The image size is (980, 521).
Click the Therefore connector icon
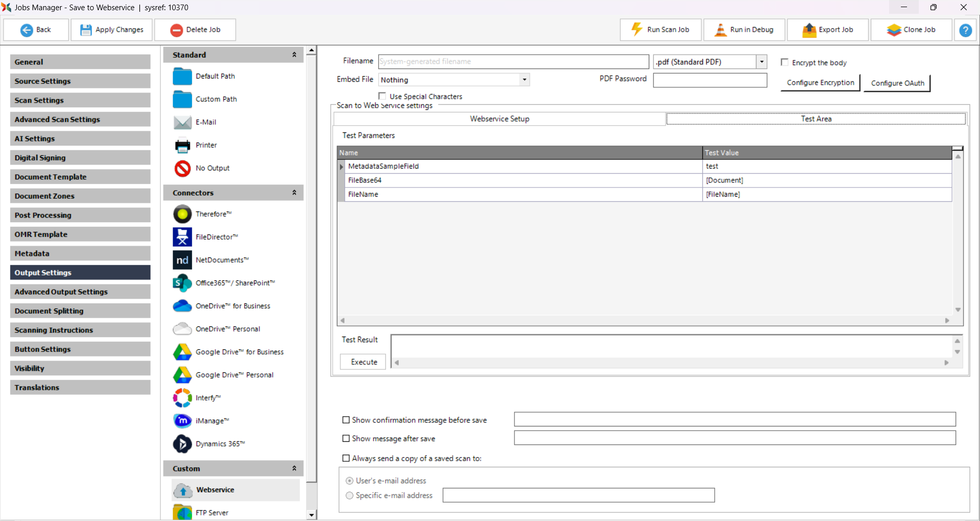(x=182, y=214)
